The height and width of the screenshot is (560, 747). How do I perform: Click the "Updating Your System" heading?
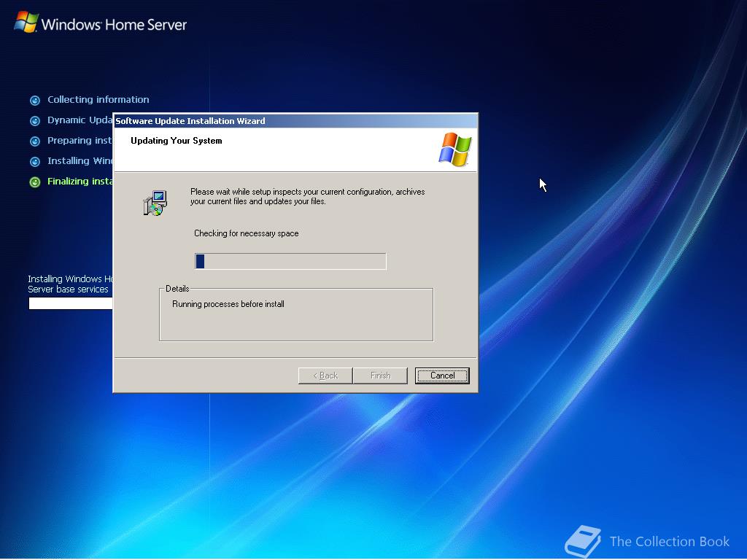177,141
